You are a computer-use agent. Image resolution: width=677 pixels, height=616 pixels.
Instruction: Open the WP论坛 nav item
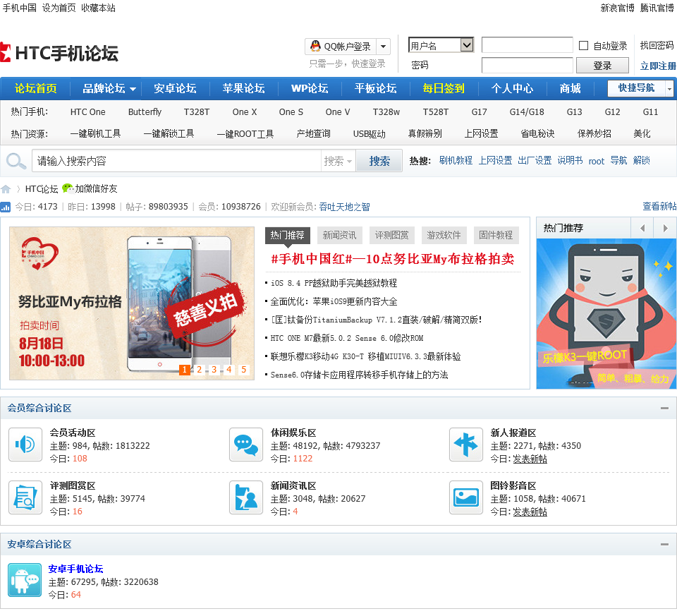310,89
